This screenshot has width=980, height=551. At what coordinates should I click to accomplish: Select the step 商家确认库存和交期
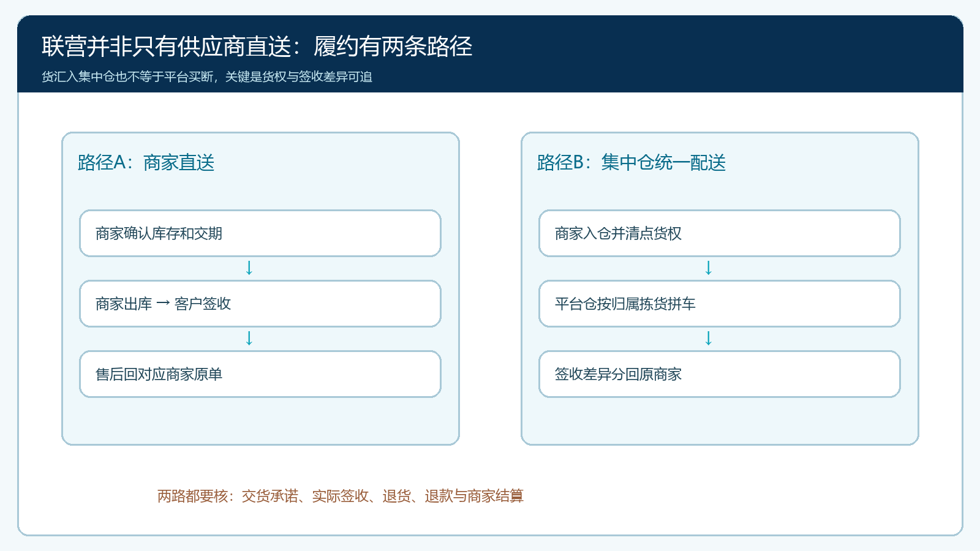click(260, 233)
